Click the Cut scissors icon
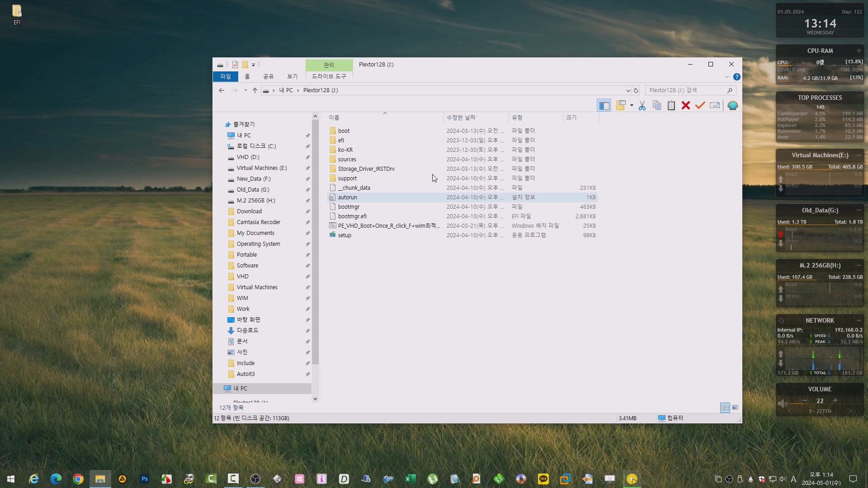 (642, 106)
